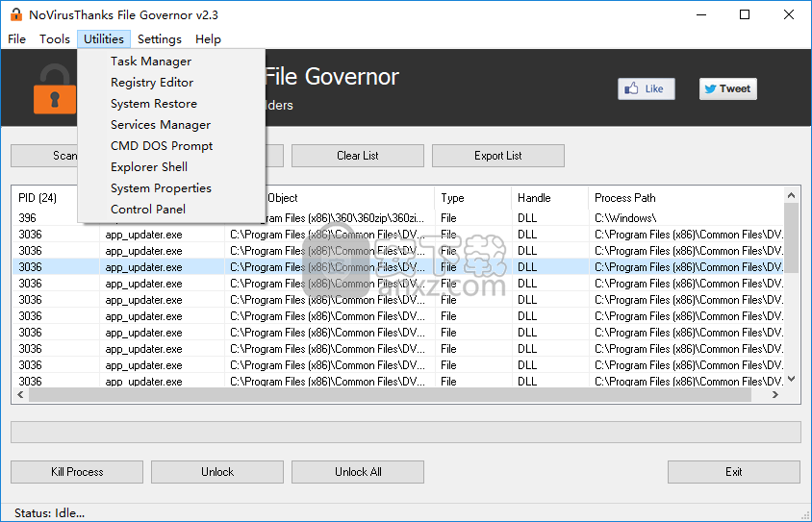Sort by the PID (24) column header
This screenshot has width=812, height=522.
pos(45,198)
